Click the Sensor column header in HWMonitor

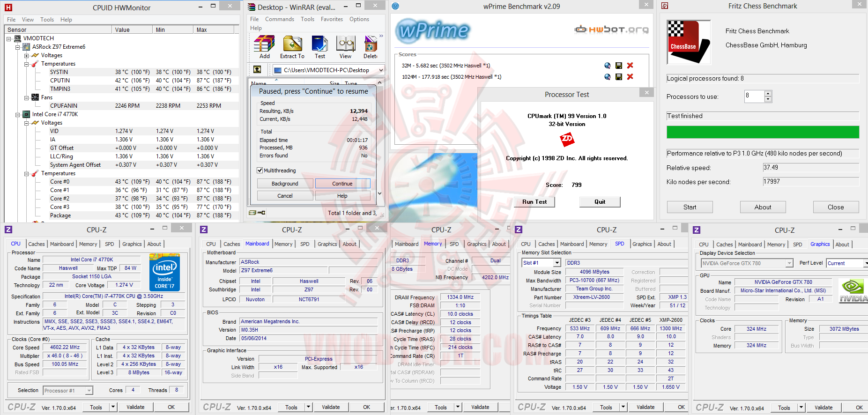click(59, 30)
